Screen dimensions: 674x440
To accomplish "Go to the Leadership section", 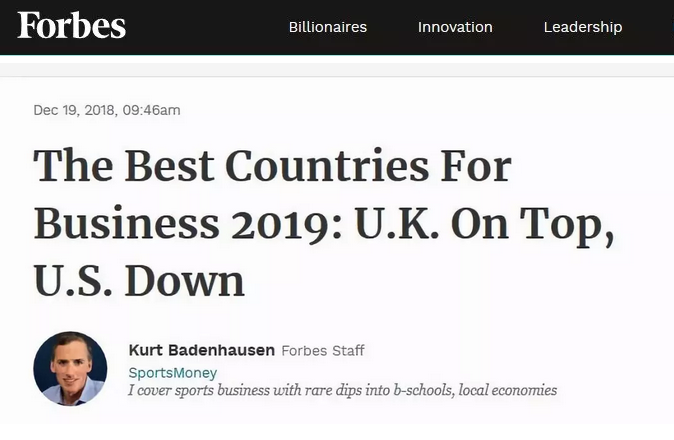I will (x=582, y=27).
